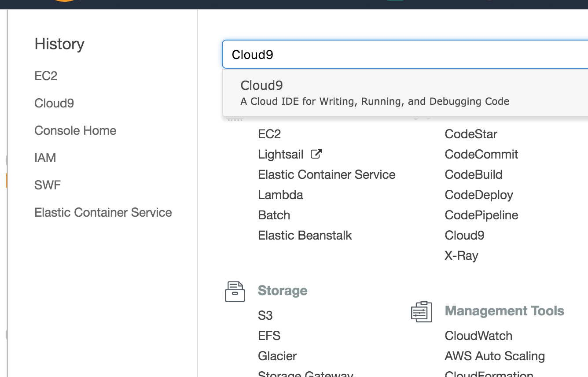Open AWS Auto Scaling service

point(495,356)
